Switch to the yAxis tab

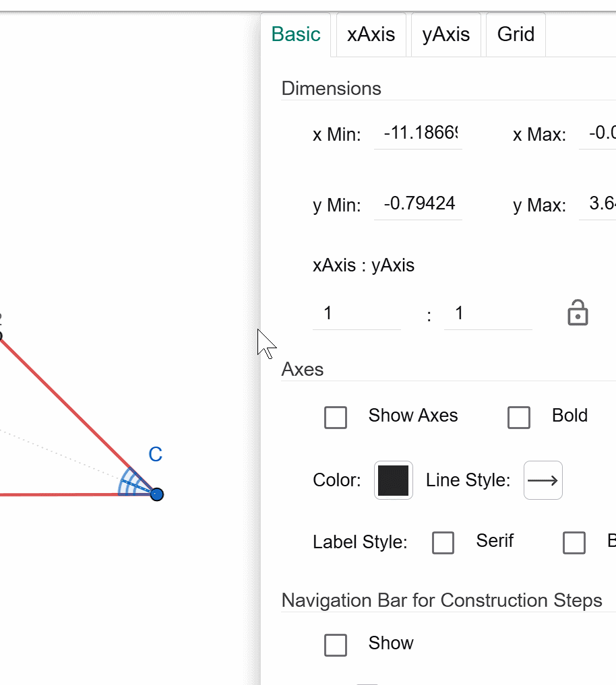tap(446, 34)
